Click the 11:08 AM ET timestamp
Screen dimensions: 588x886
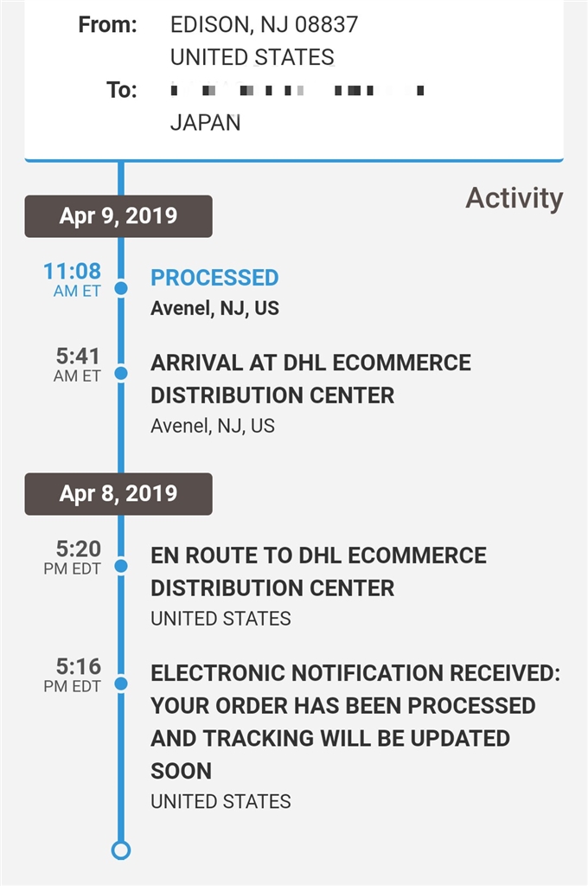pos(73,279)
